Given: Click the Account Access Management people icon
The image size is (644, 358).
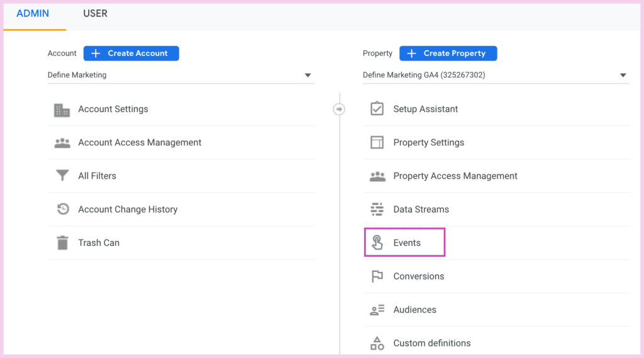Looking at the screenshot, I should point(62,143).
